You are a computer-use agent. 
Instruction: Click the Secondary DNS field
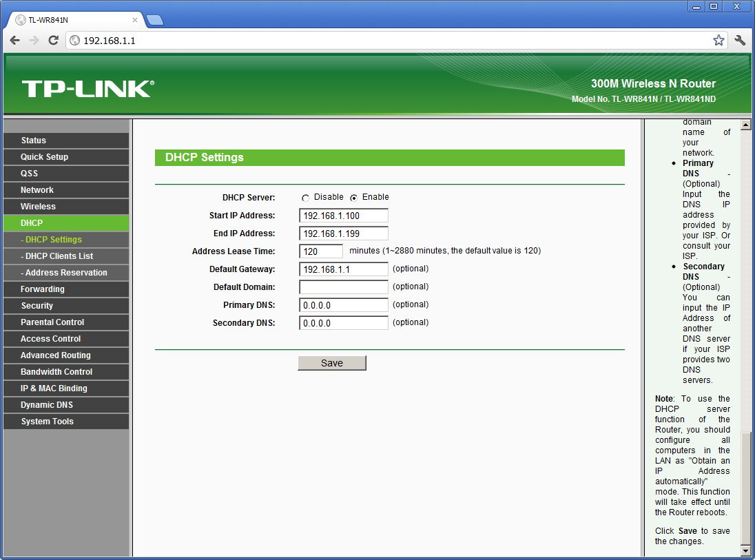pos(343,323)
